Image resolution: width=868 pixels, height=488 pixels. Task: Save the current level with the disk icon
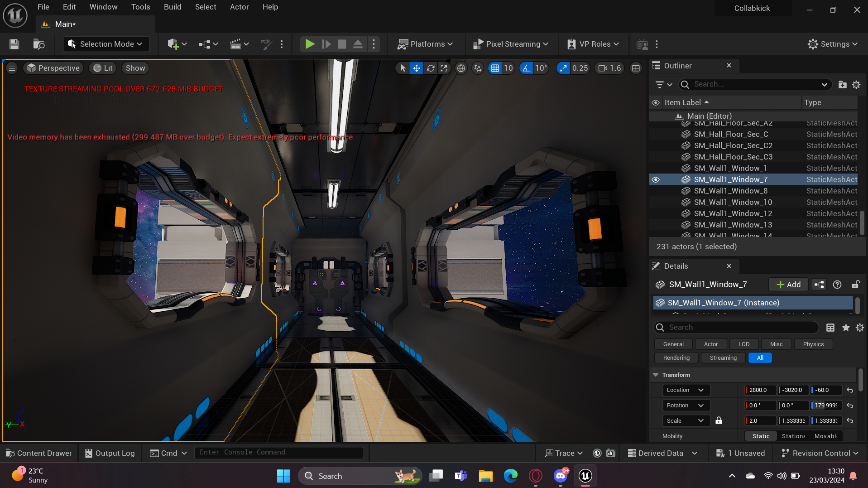click(14, 44)
